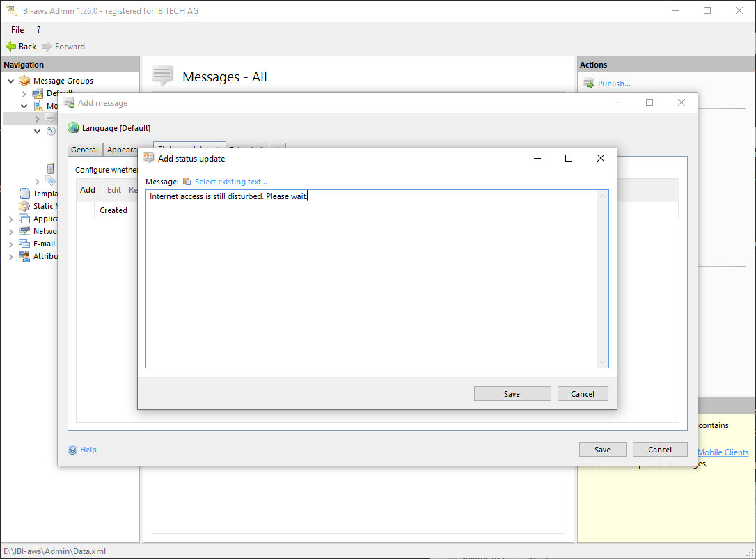This screenshot has width=756, height=559.
Task: Collapse the Message Groups tree node
Action: [11, 81]
